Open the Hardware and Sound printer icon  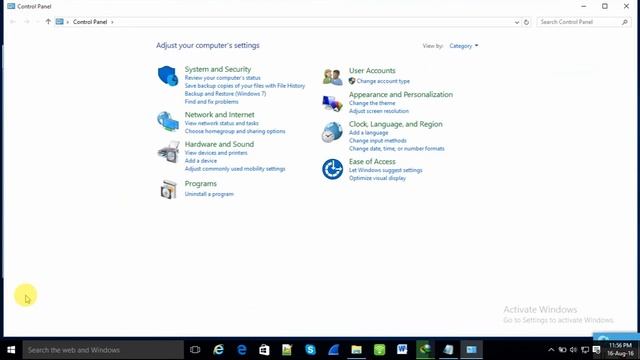click(168, 152)
